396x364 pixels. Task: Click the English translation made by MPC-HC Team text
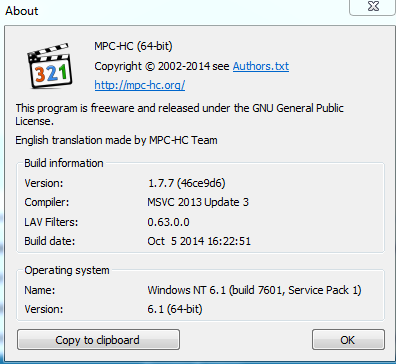pyautogui.click(x=116, y=140)
